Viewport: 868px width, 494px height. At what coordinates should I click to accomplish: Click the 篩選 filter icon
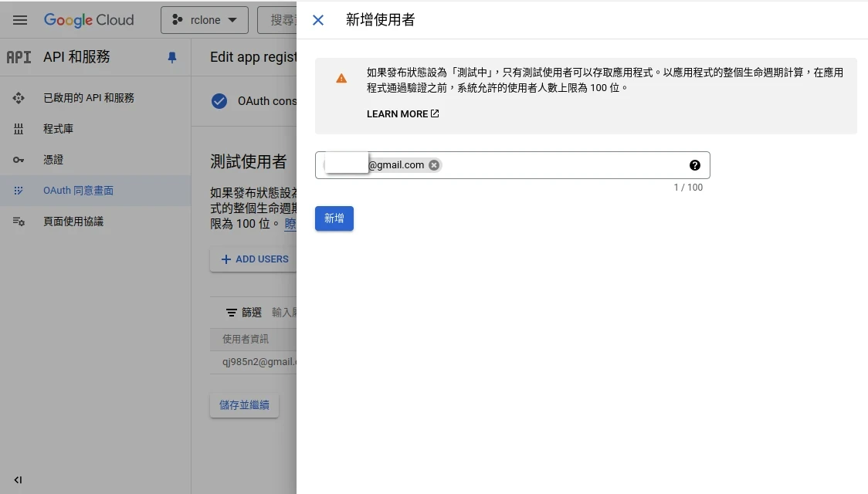pos(231,313)
